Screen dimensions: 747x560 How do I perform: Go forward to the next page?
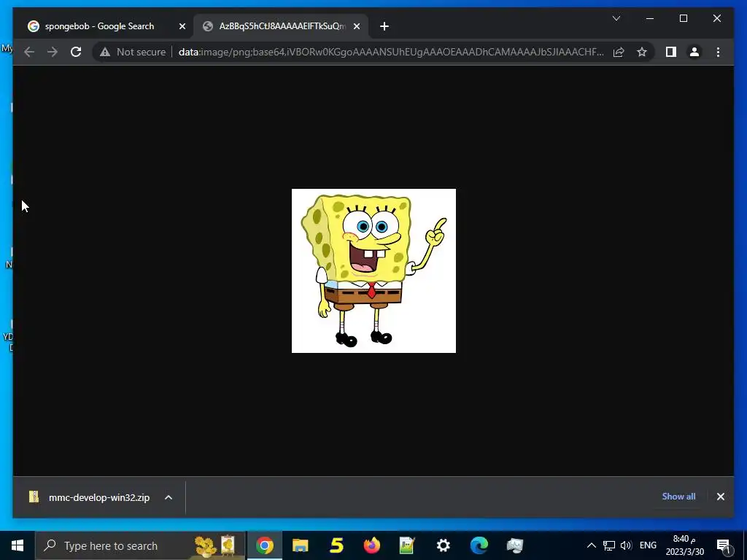click(x=53, y=52)
